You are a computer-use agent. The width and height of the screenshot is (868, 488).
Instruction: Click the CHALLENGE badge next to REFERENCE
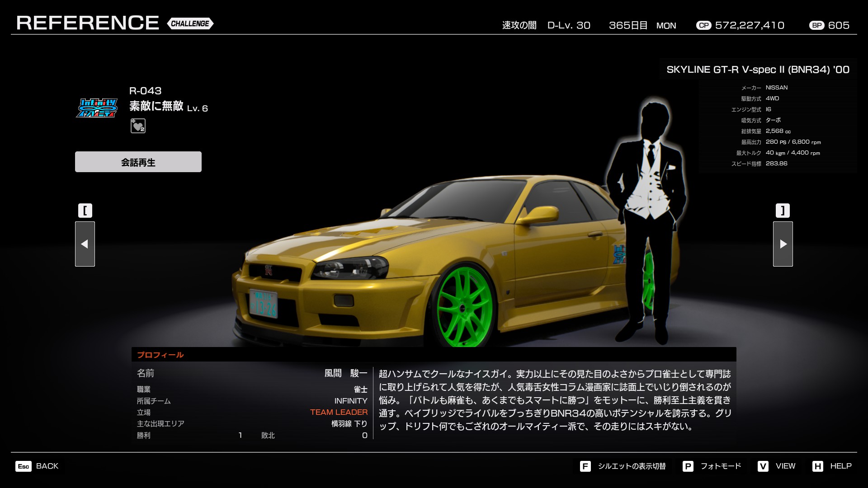tap(190, 23)
